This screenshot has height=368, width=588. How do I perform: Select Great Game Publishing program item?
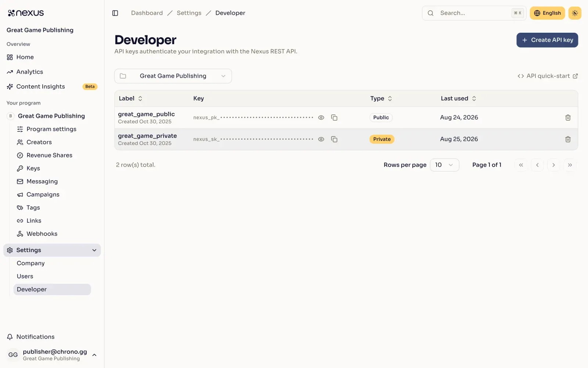(52, 116)
